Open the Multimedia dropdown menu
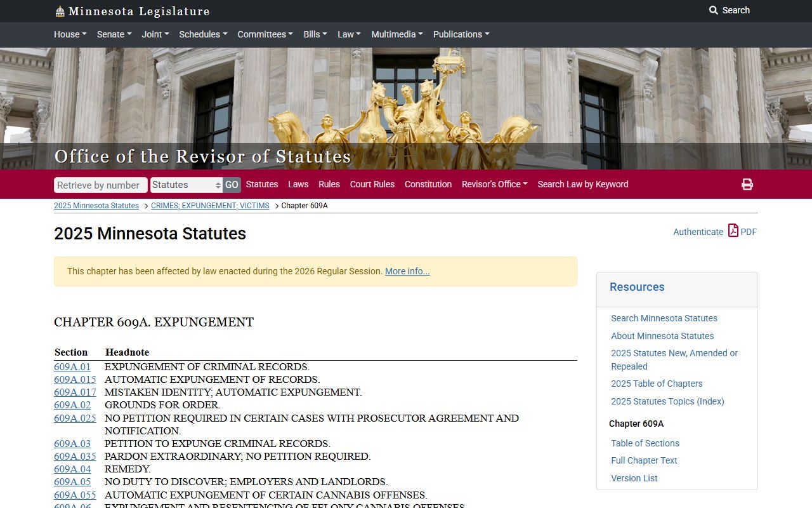The width and height of the screenshot is (812, 508). [x=397, y=34]
